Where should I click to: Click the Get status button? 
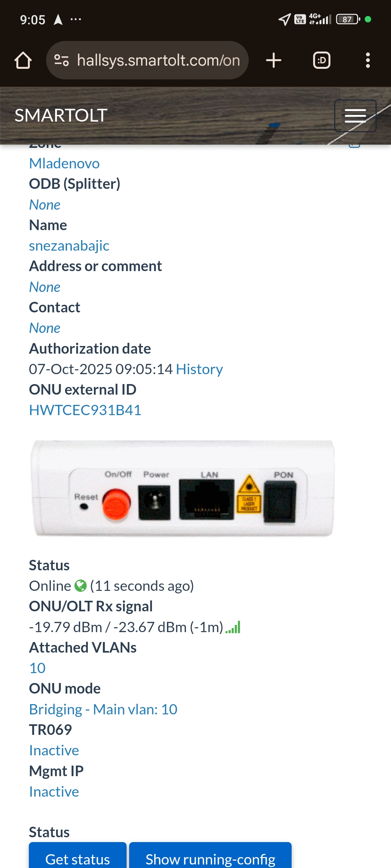(x=78, y=856)
